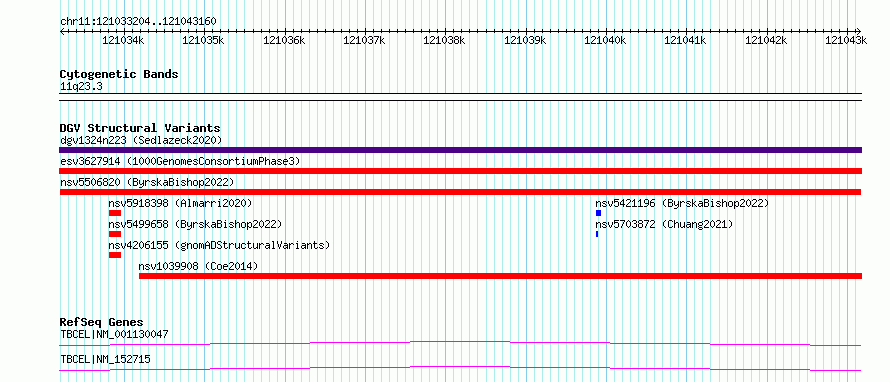Click the Cytogenetic Bands track heading
Viewport: 890px width, 382px height.
pos(119,74)
